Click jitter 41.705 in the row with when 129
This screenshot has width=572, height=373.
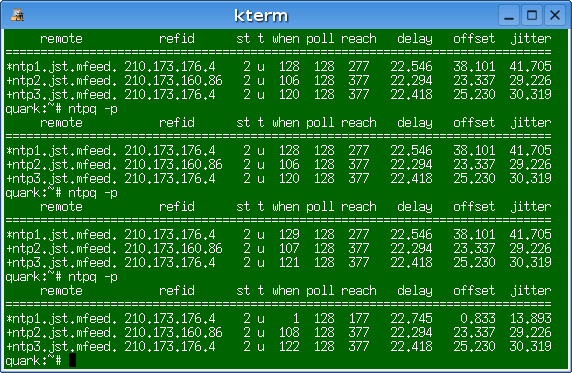coord(530,234)
